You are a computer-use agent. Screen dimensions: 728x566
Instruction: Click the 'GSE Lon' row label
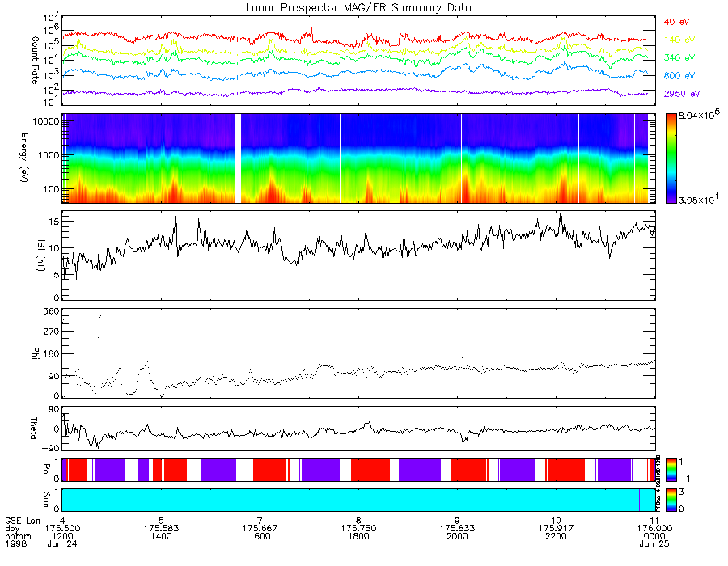tap(23, 521)
